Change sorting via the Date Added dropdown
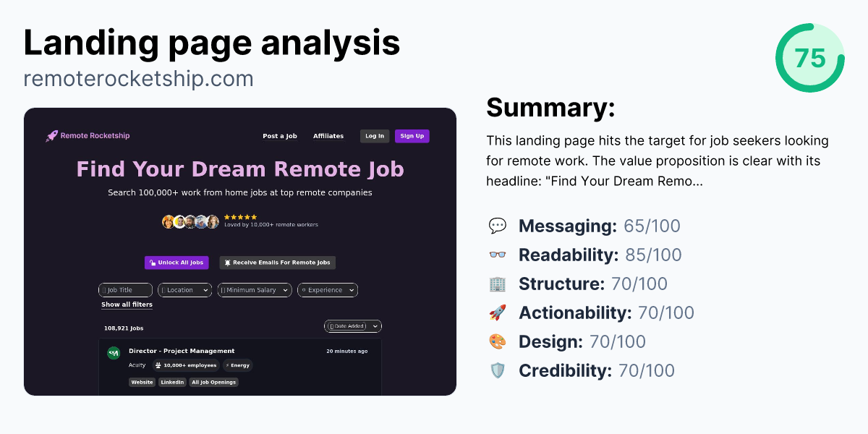 click(352, 325)
